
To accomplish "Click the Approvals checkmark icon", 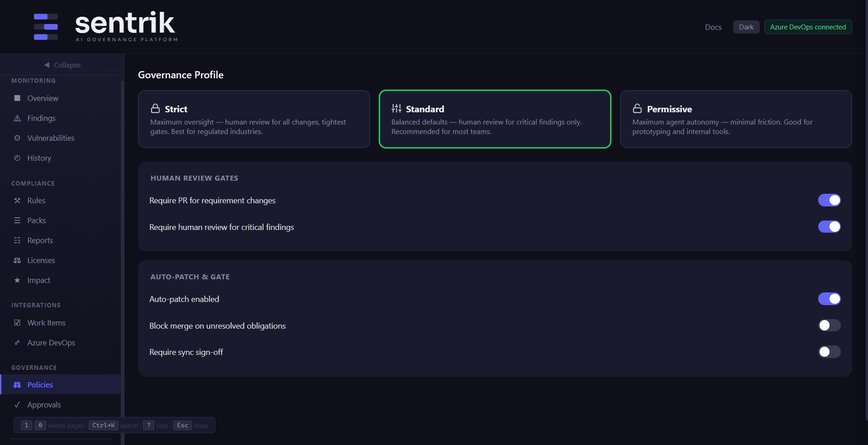I will [17, 405].
